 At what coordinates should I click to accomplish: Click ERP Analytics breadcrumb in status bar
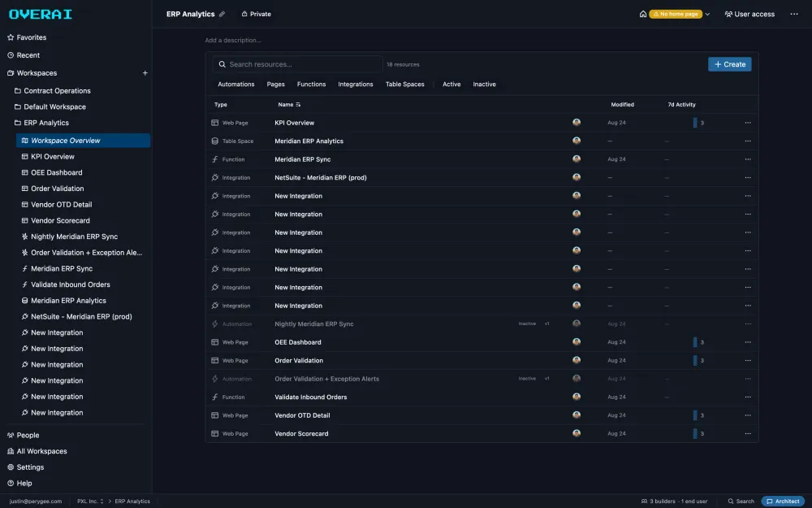point(132,501)
